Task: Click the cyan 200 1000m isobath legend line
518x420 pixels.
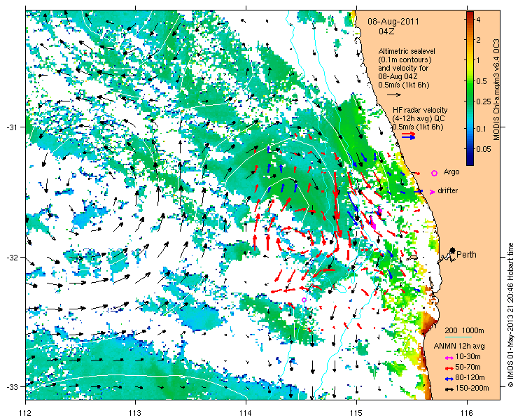Action: coord(458,337)
